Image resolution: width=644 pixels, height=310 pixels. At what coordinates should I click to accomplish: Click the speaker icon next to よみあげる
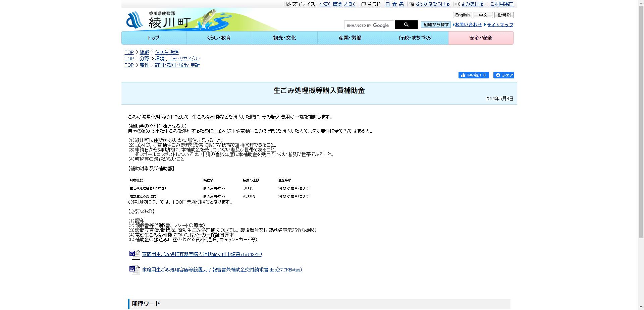click(458, 4)
